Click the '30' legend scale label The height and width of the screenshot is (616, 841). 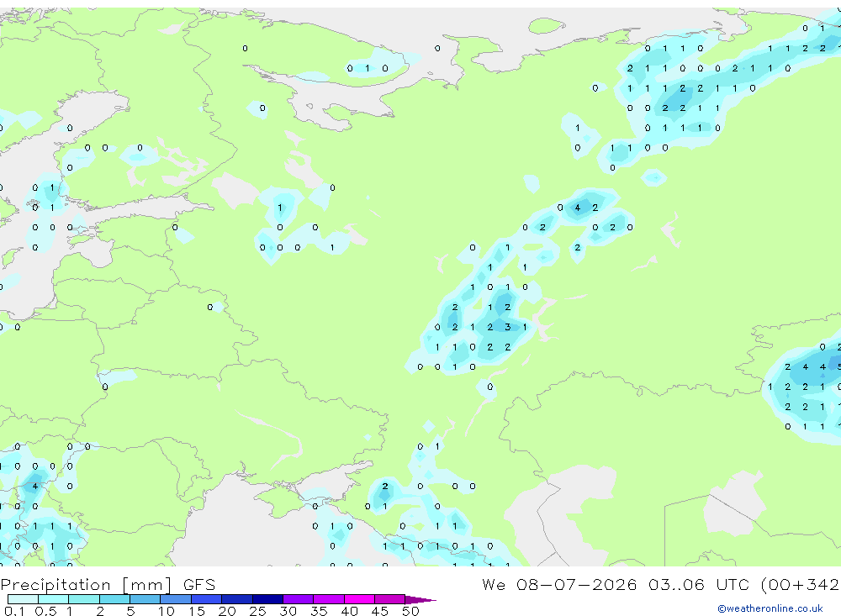[288, 611]
